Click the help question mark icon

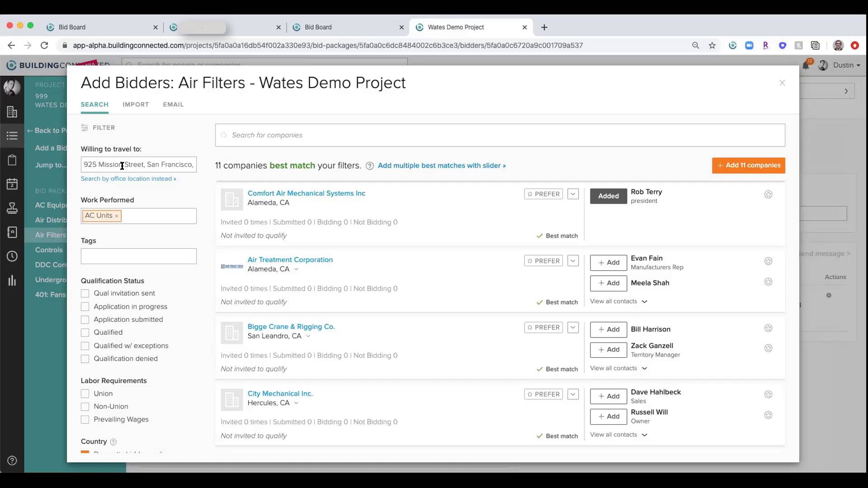click(12, 460)
